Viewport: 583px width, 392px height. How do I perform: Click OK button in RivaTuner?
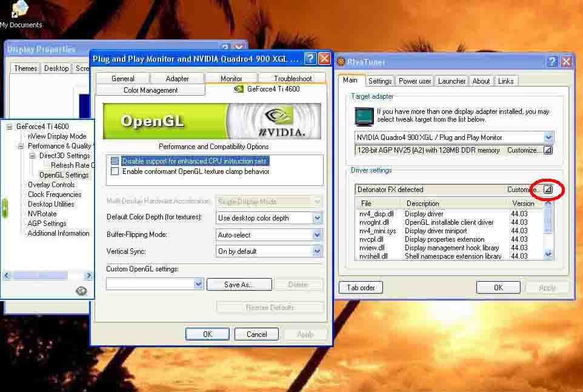click(x=498, y=287)
